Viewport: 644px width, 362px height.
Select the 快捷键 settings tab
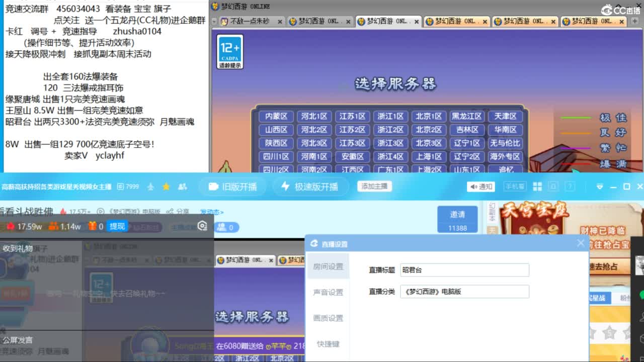pos(328,344)
